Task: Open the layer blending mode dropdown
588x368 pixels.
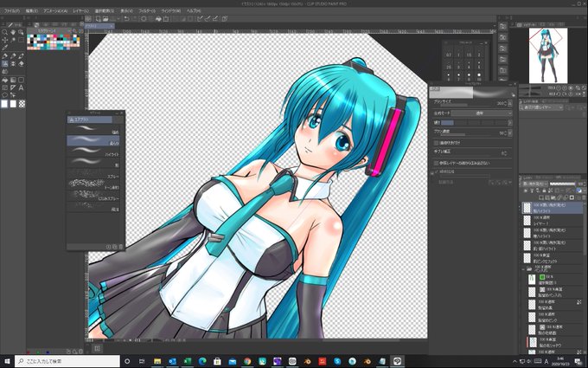Action: (x=534, y=184)
